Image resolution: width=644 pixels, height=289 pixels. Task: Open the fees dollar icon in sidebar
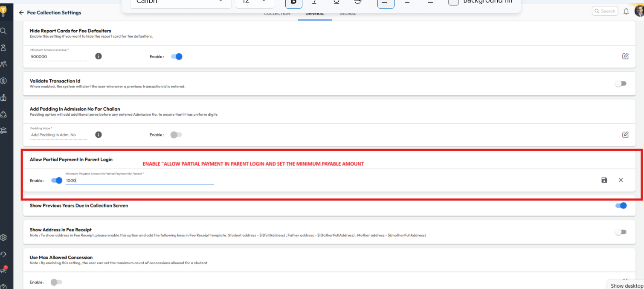coord(3,81)
